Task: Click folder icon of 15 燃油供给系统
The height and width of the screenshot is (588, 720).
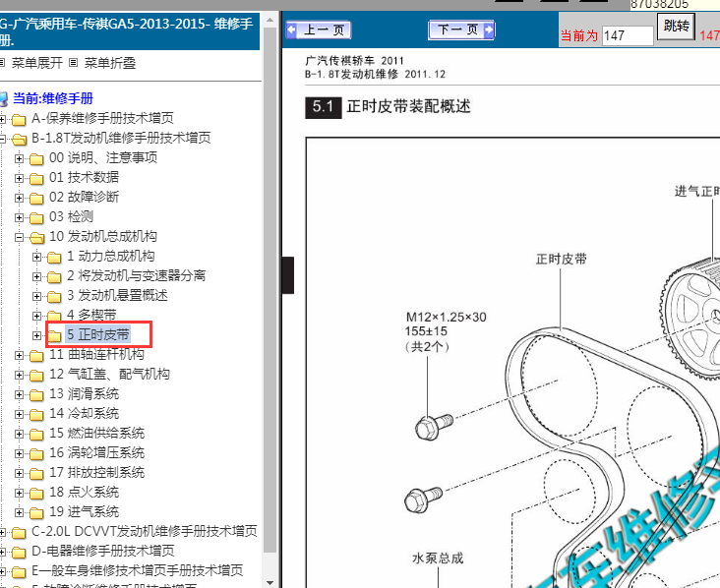Action: [36, 435]
